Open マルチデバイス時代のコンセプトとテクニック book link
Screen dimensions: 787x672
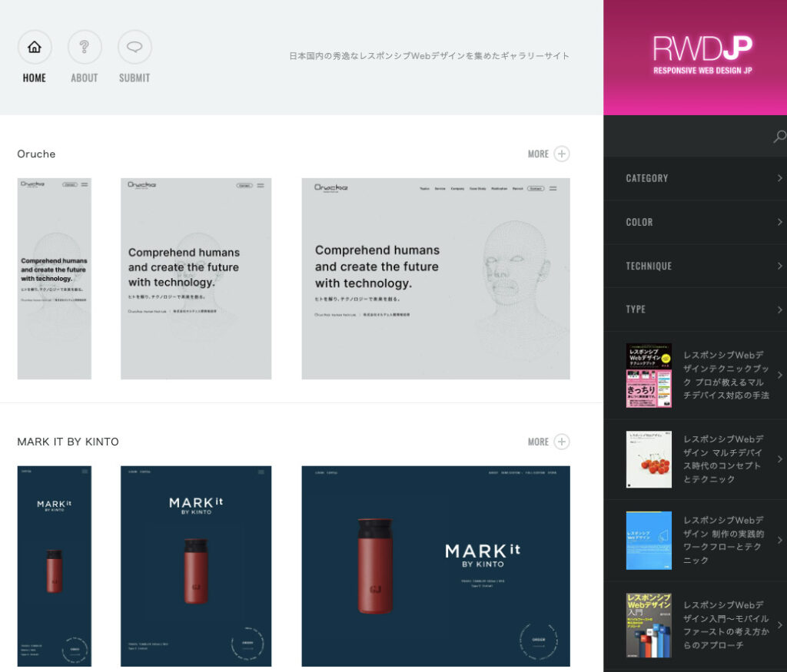point(722,459)
